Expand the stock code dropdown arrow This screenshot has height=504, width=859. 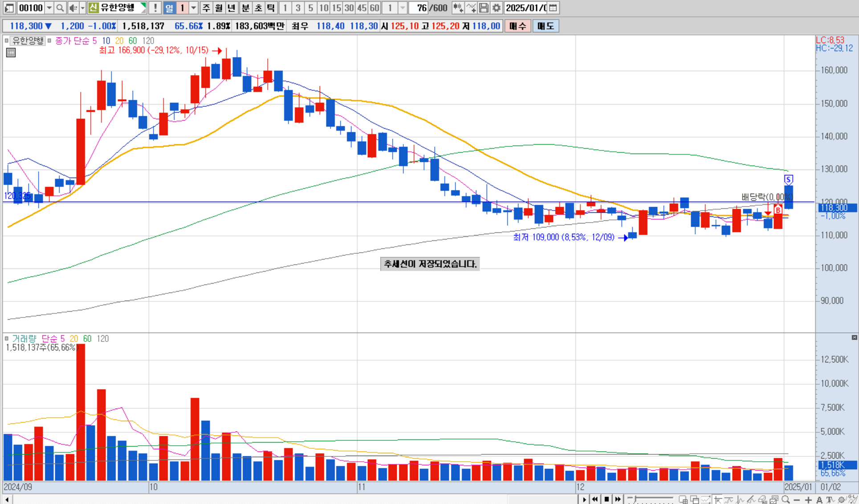point(49,8)
